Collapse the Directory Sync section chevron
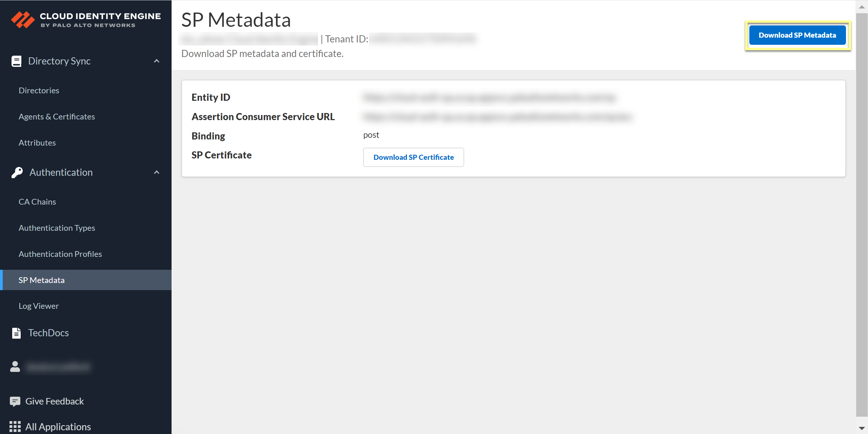This screenshot has height=434, width=868. [157, 61]
